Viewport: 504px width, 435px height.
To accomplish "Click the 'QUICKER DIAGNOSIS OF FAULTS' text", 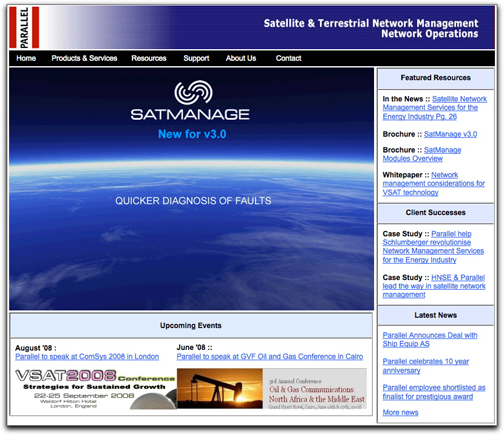I will tap(193, 201).
